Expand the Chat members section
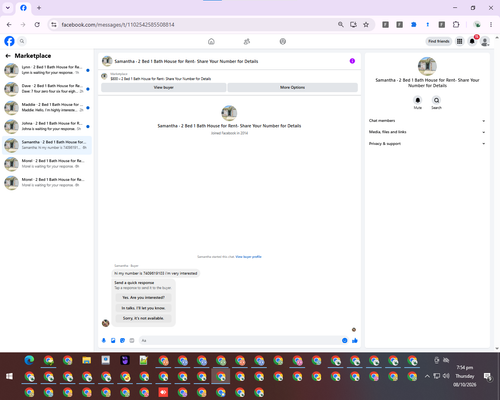Viewport: 500px width, 400px height. coord(427,121)
